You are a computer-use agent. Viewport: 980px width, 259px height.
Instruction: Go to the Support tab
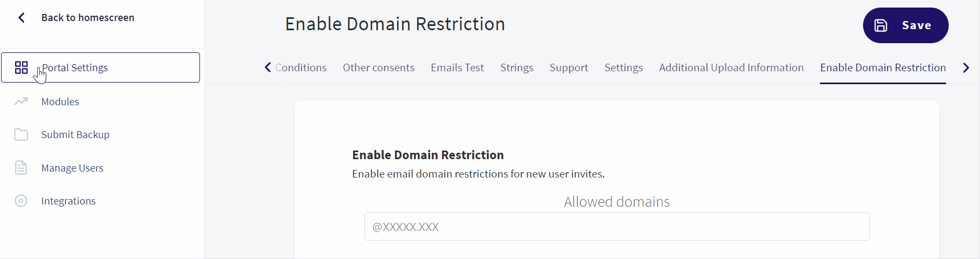pos(569,67)
